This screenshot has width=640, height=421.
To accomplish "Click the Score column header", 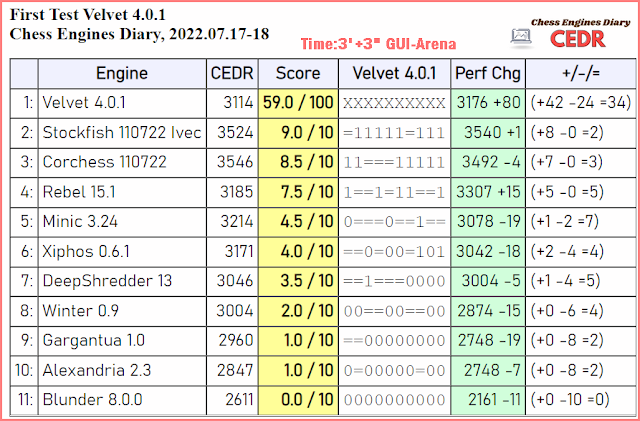I will click(298, 74).
